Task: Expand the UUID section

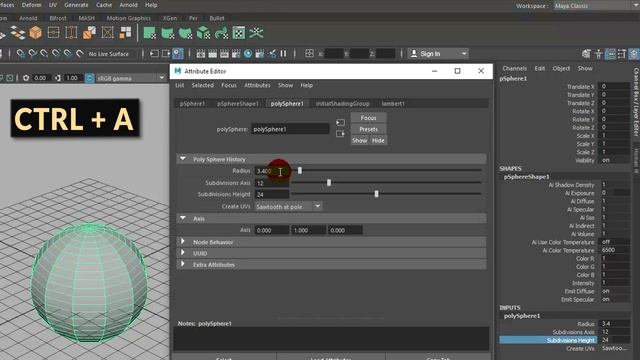Action: (183, 253)
